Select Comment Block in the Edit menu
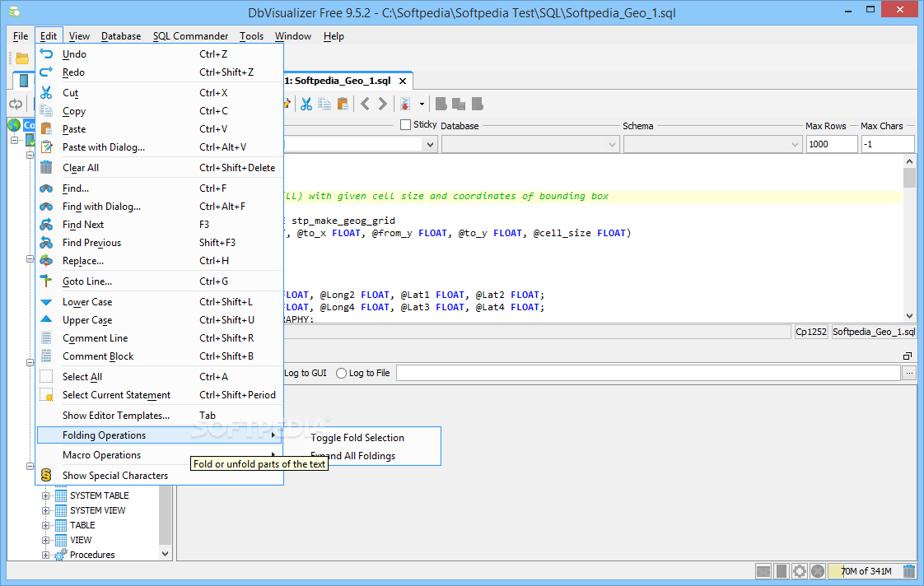This screenshot has height=586, width=924. [x=159, y=356]
